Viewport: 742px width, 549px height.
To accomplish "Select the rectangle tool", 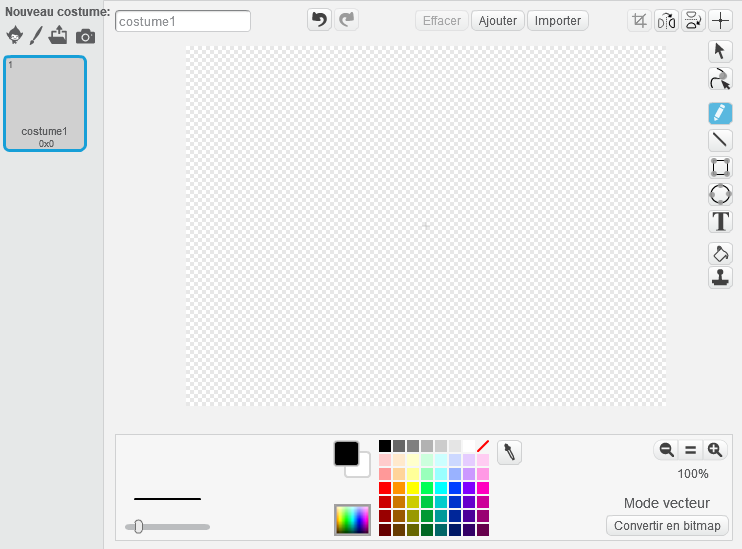I will pyautogui.click(x=720, y=167).
